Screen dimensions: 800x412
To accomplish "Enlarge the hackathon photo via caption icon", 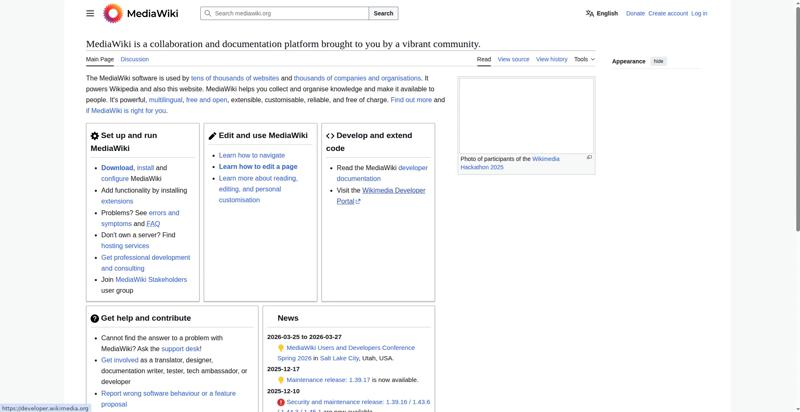I will click(x=589, y=158).
